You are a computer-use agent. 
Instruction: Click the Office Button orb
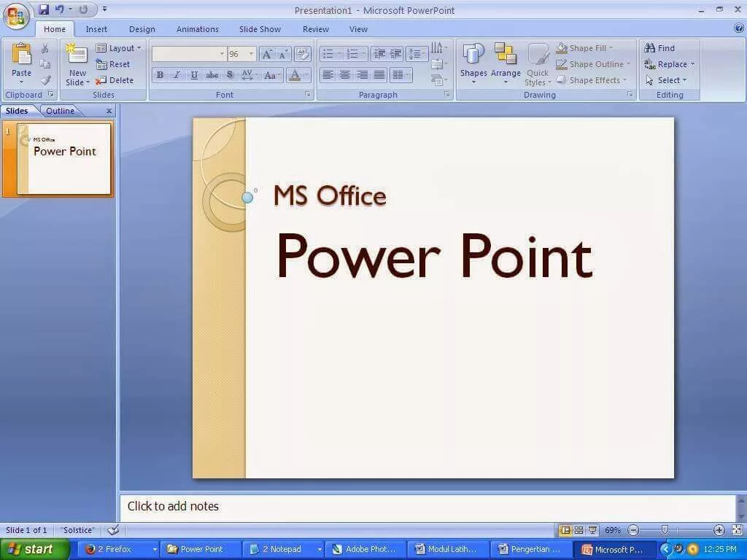tap(16, 16)
